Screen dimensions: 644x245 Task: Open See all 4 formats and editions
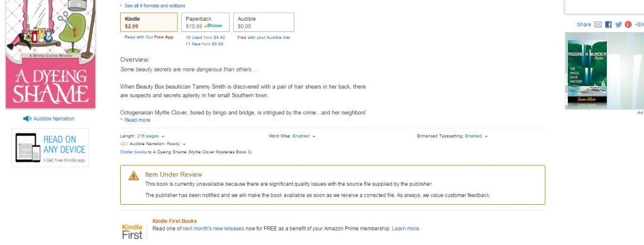(155, 6)
